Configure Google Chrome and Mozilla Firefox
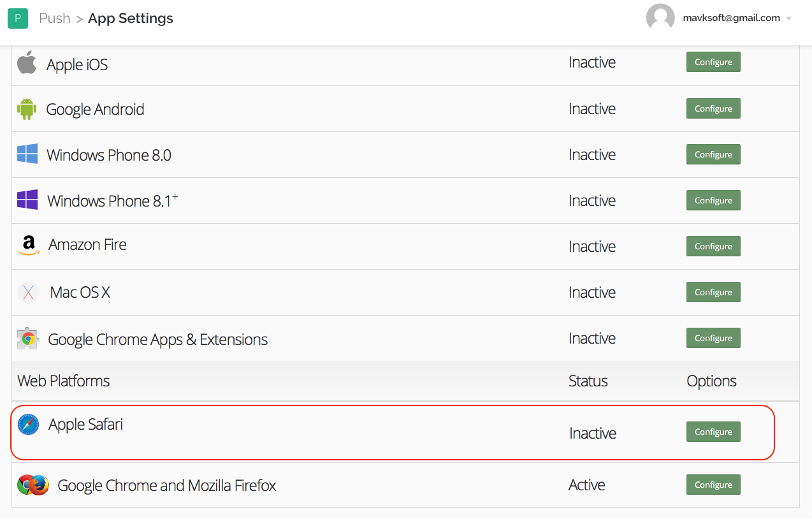The width and height of the screenshot is (812, 519). coord(713,485)
